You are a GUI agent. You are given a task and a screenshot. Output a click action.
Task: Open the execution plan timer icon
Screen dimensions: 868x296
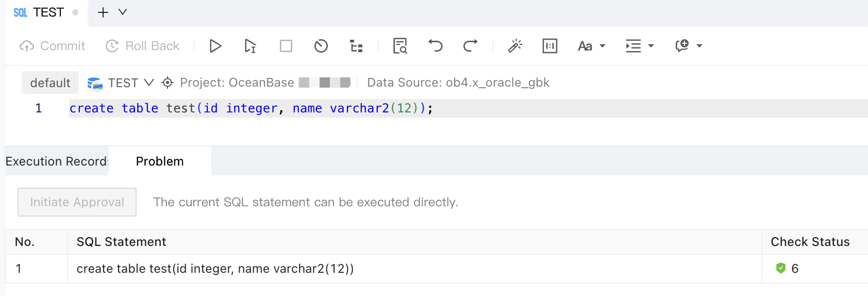(321, 46)
